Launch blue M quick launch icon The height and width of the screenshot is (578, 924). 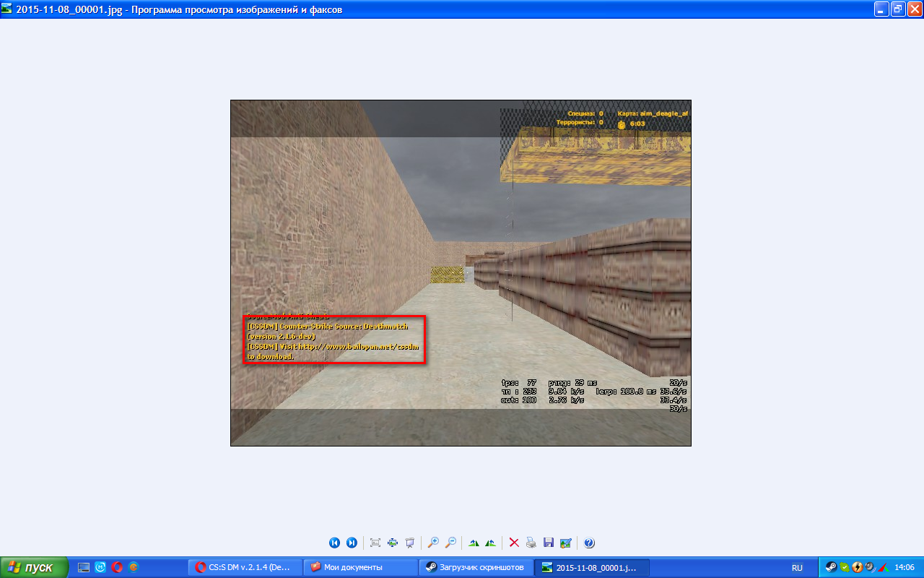click(x=100, y=567)
